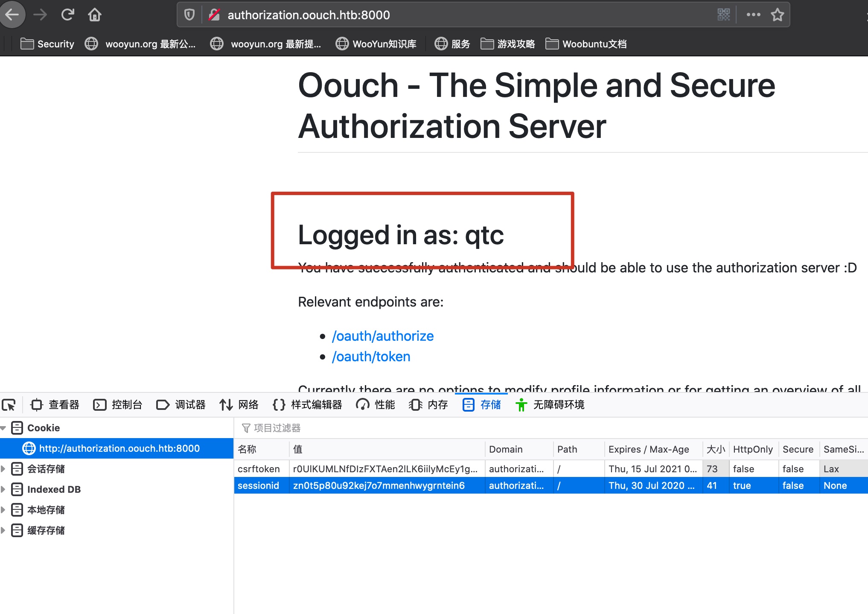
Task: Click the browser reload icon
Action: tap(67, 15)
